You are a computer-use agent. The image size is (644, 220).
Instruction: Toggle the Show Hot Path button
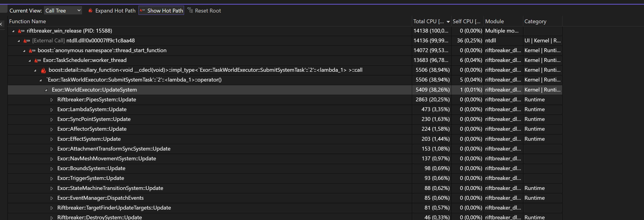click(x=161, y=10)
